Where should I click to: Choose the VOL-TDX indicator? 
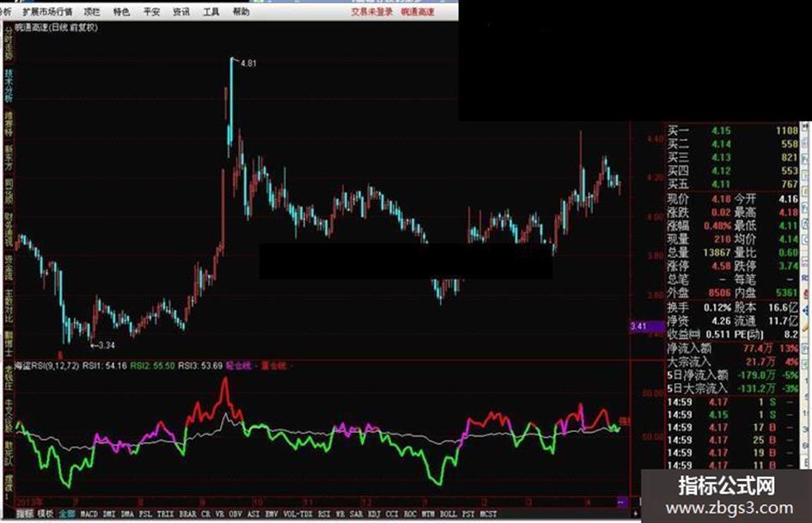(x=298, y=514)
